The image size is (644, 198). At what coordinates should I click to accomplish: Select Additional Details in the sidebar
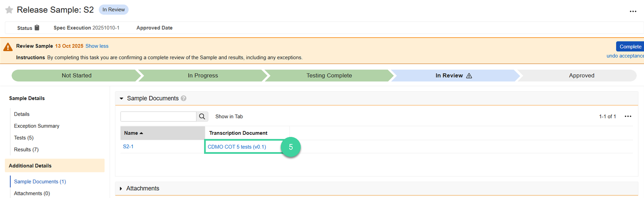click(30, 166)
